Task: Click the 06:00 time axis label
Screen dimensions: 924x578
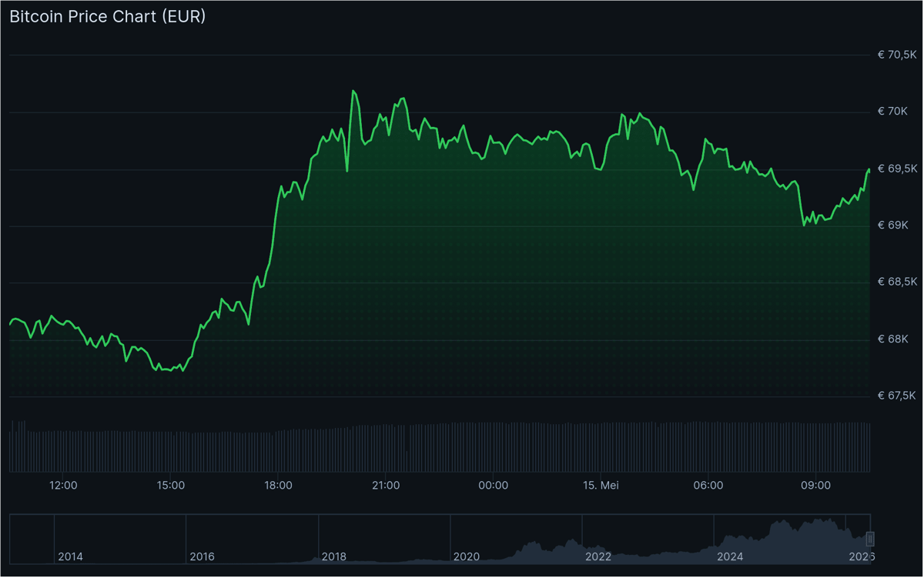Action: pyautogui.click(x=708, y=486)
